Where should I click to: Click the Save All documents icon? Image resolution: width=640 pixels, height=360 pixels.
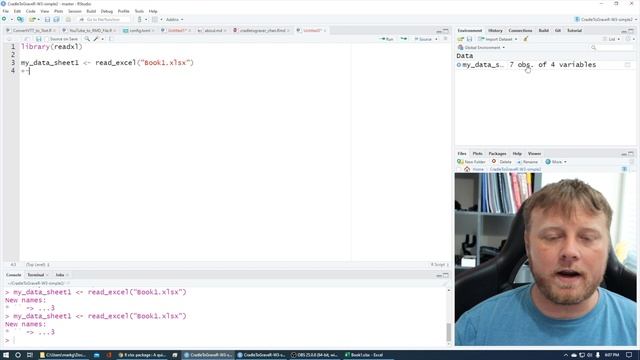click(56, 19)
